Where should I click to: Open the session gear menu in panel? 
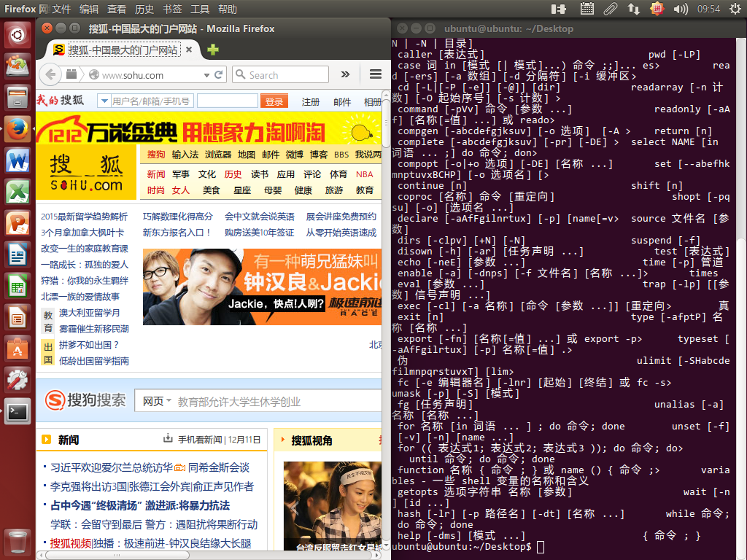735,9
